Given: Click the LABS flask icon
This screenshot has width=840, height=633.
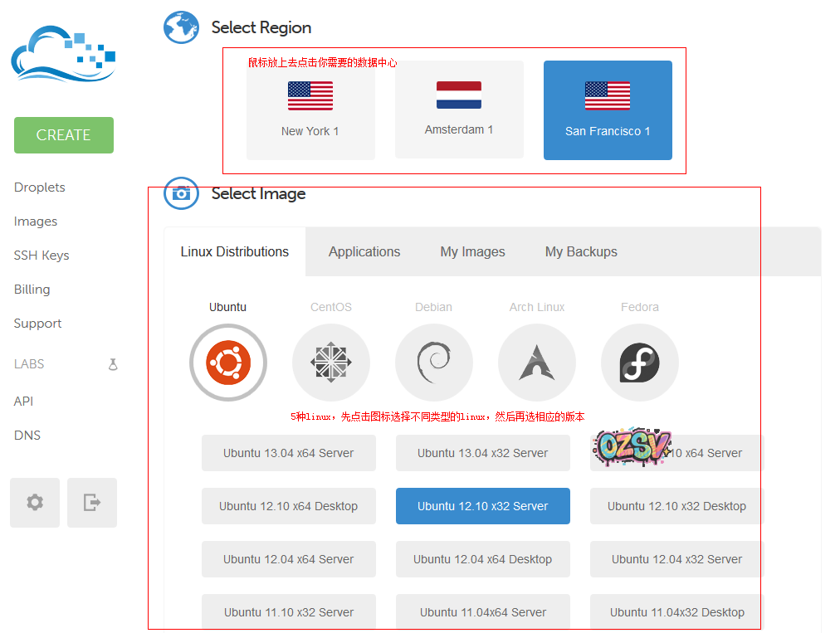Looking at the screenshot, I should pyautogui.click(x=113, y=363).
